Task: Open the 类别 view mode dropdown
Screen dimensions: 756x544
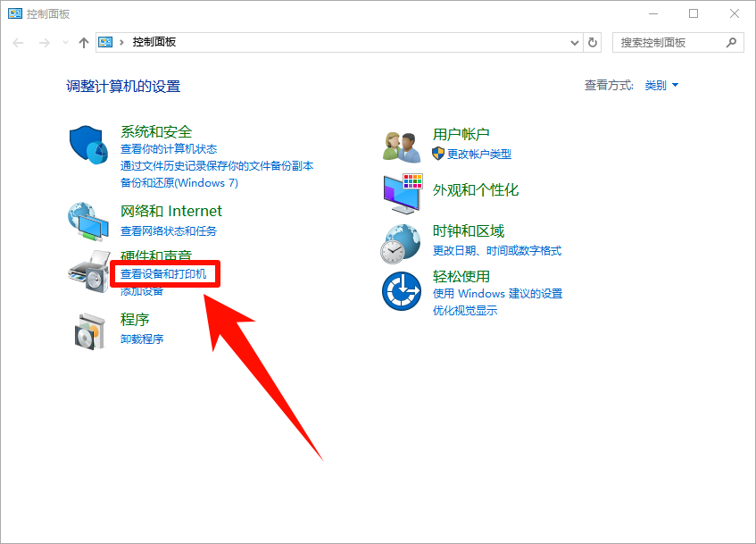Action: click(658, 85)
